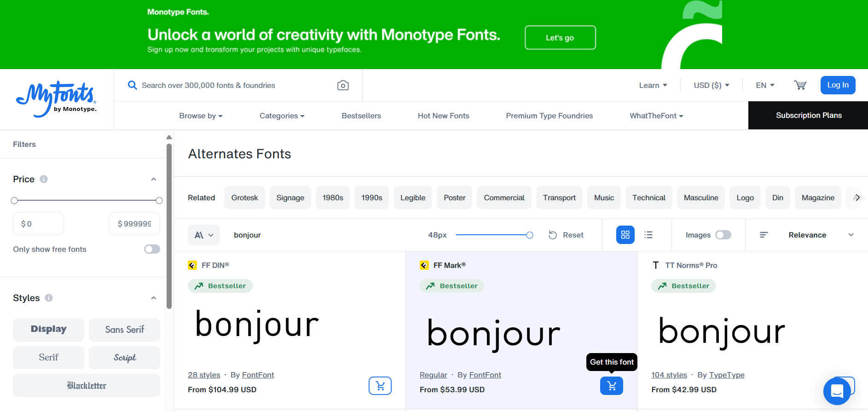Click the minimum price input field

click(x=38, y=224)
